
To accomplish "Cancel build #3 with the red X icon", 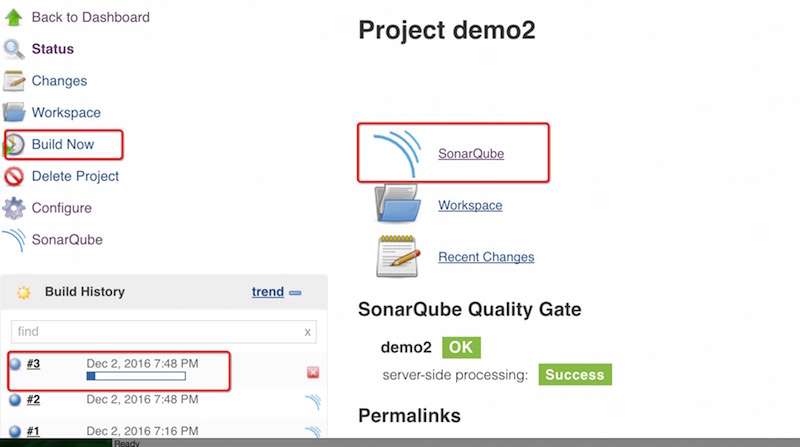I will click(x=313, y=372).
